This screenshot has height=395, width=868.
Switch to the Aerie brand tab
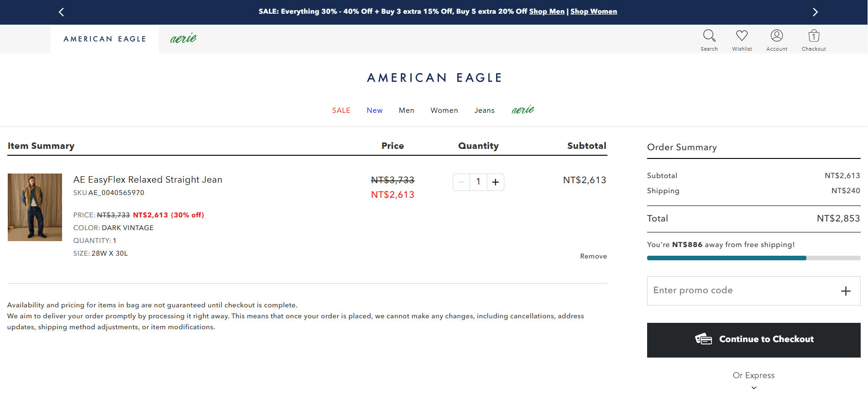tap(183, 39)
